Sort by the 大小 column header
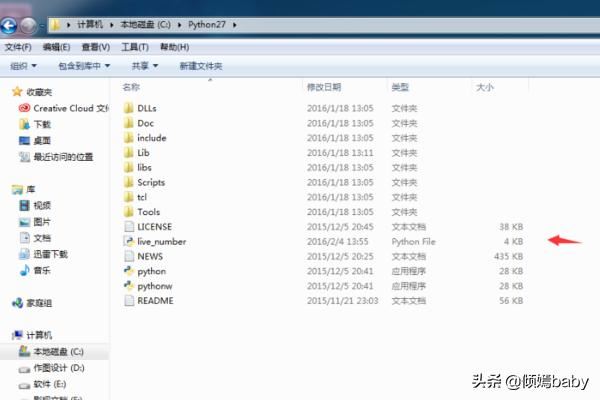 click(x=484, y=87)
